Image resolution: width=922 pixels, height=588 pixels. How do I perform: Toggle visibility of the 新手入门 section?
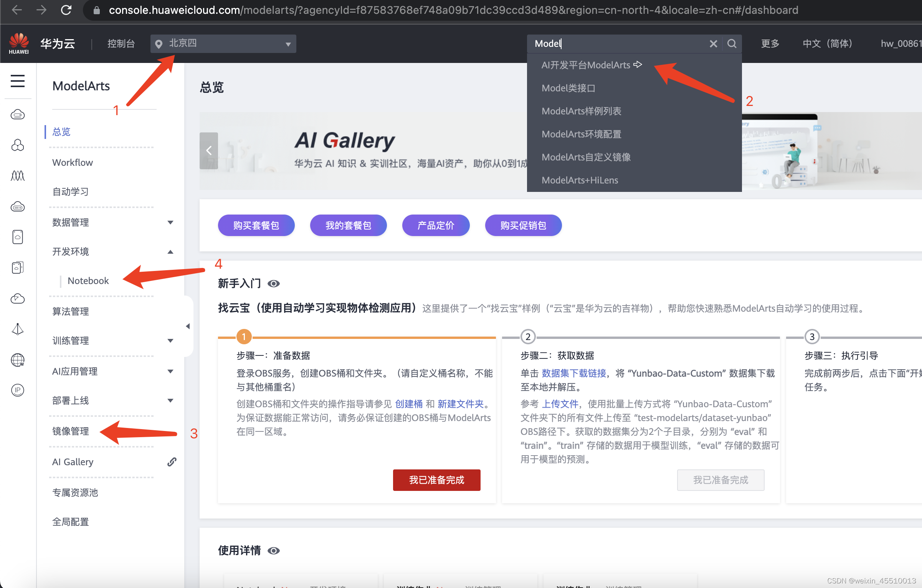coord(274,284)
